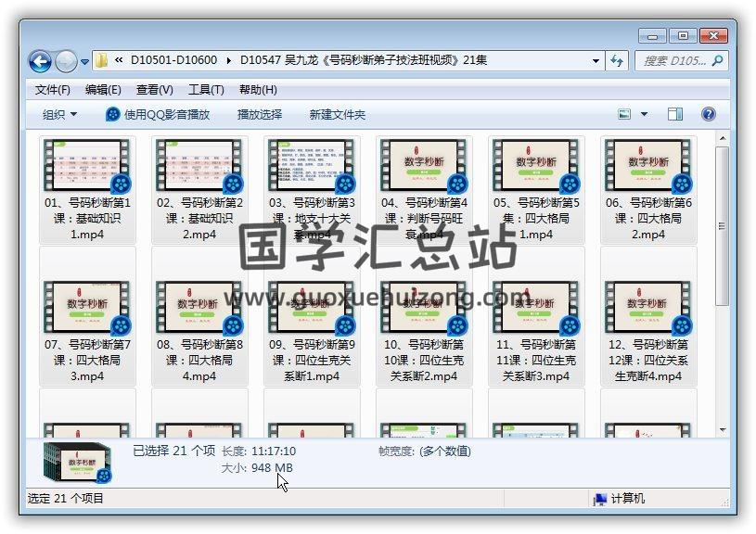This screenshot has width=756, height=534.
Task: Open the 查看(V) menu
Action: [154, 90]
